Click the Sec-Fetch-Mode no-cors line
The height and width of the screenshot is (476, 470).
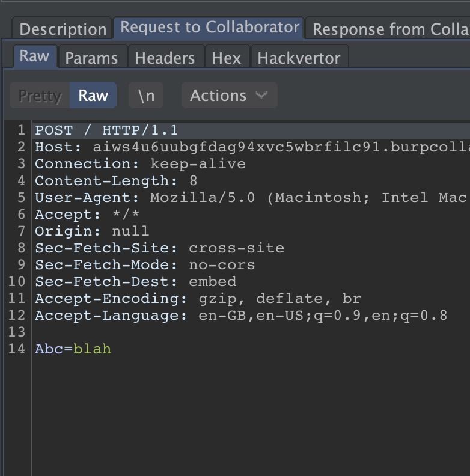(145, 265)
